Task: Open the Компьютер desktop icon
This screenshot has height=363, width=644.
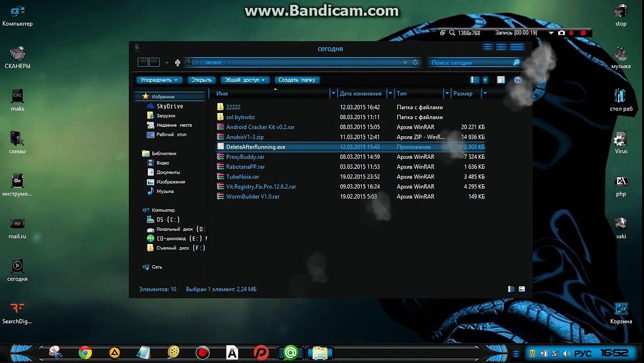Action: coord(17,15)
